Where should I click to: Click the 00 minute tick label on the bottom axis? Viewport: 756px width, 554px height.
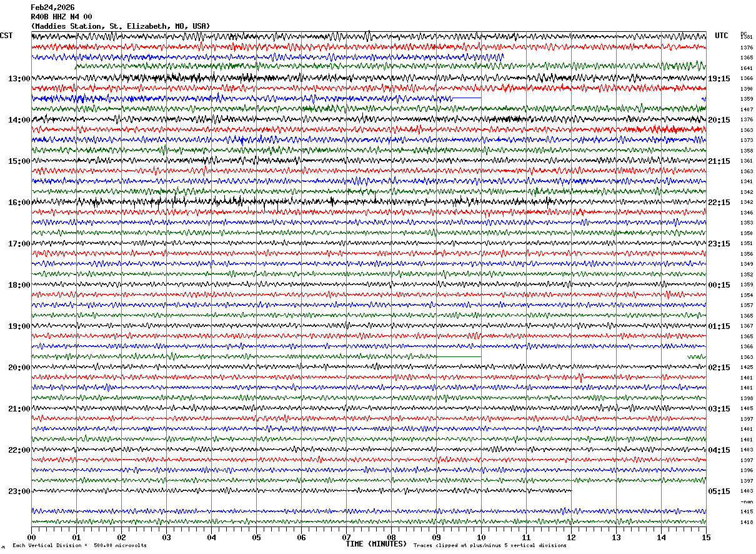pyautogui.click(x=31, y=537)
